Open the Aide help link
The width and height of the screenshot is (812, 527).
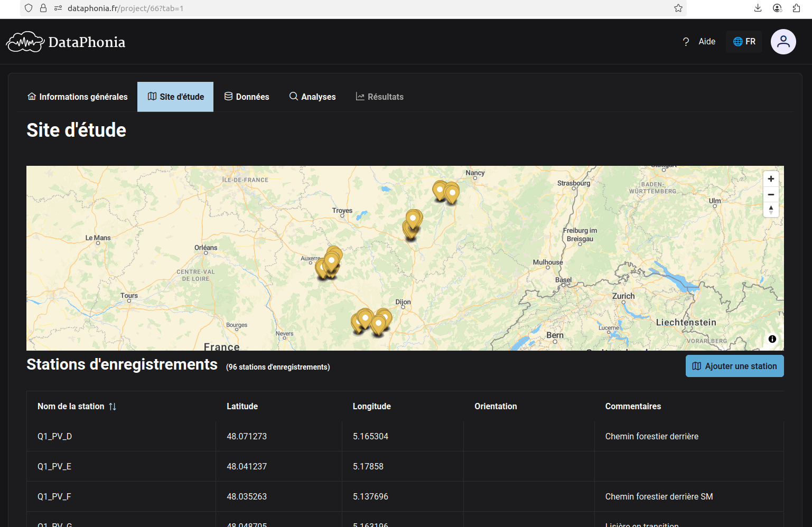click(x=699, y=42)
